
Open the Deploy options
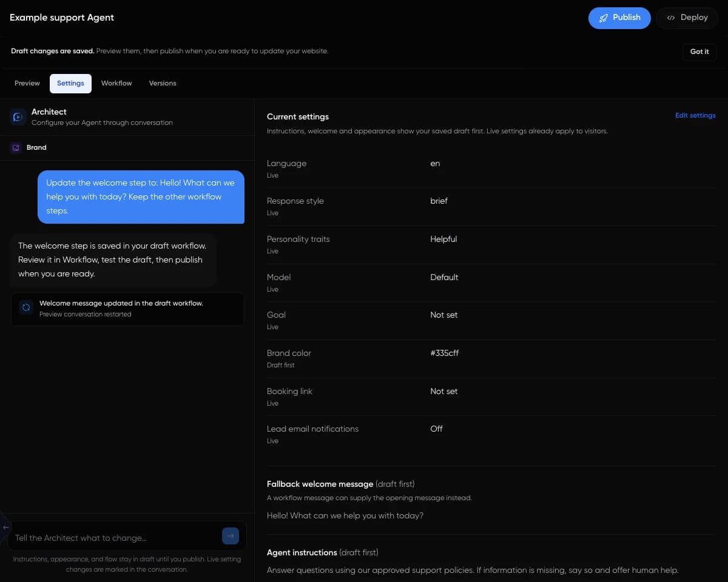(687, 18)
